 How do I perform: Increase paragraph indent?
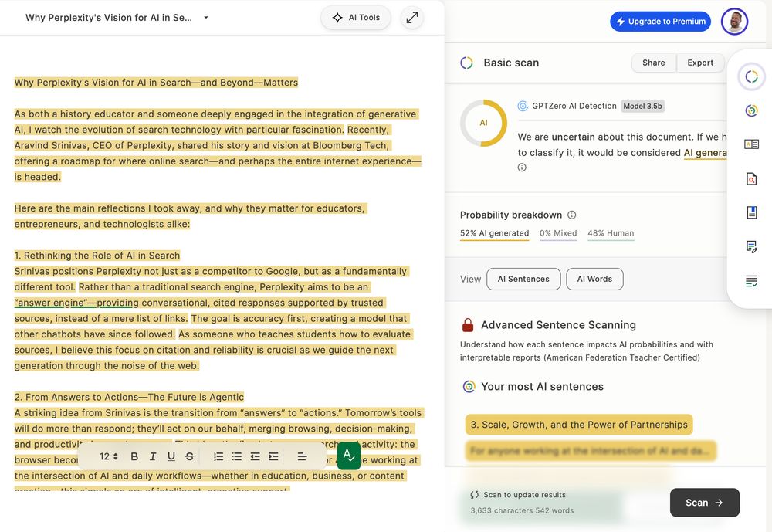pyautogui.click(x=273, y=456)
